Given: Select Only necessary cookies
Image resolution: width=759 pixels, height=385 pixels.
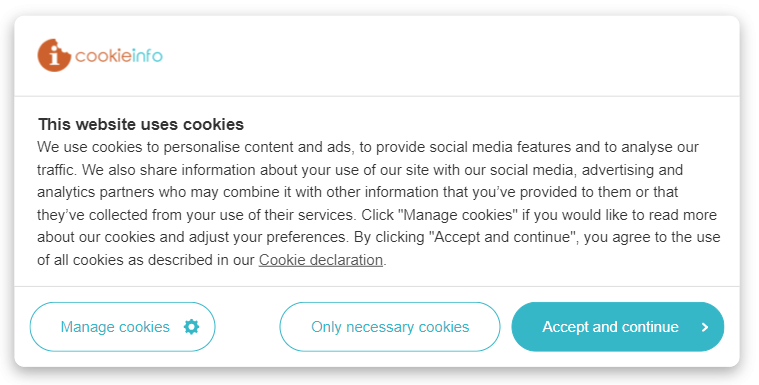Looking at the screenshot, I should (x=390, y=327).
